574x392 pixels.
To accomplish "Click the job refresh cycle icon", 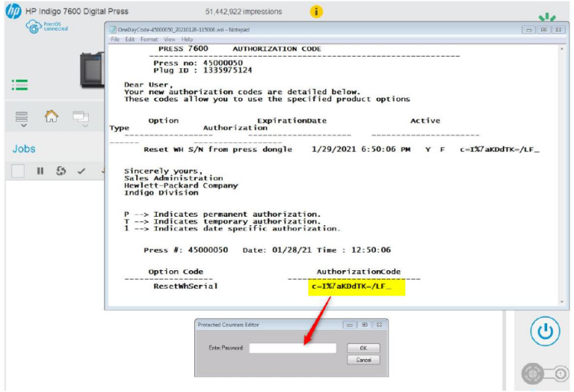I will point(60,171).
